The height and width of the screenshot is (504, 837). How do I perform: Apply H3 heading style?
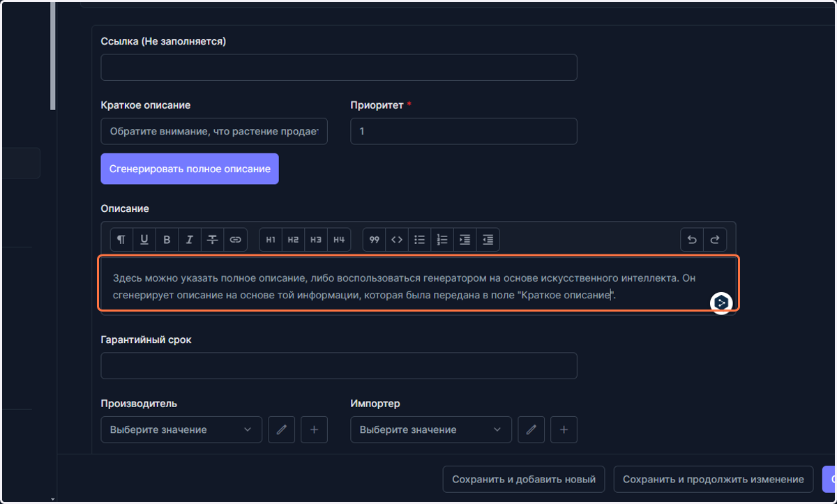coord(316,239)
